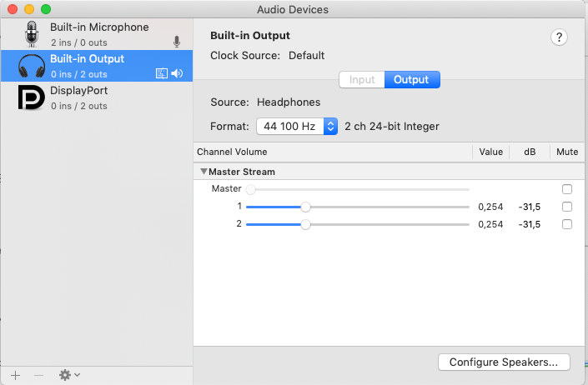The width and height of the screenshot is (588, 385).
Task: Click the dB column header
Action: (x=530, y=152)
